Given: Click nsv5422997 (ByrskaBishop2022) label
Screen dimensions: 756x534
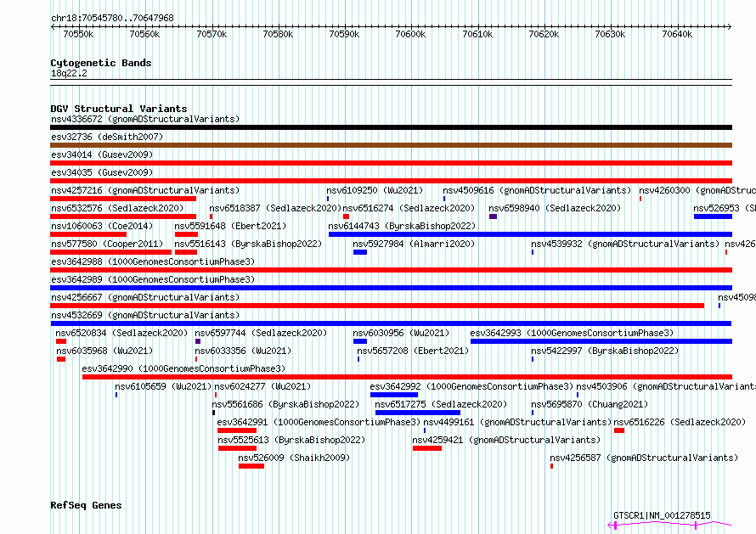Looking at the screenshot, I should tap(605, 351).
